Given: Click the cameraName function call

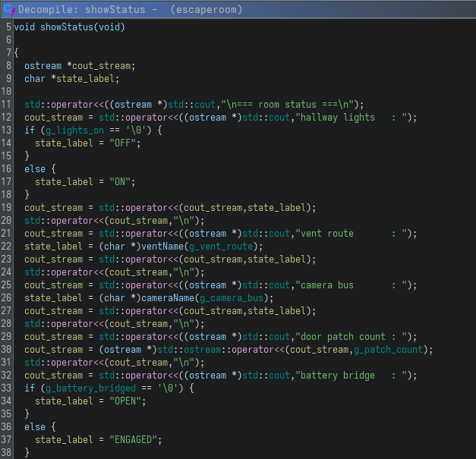Looking at the screenshot, I should point(168,298).
